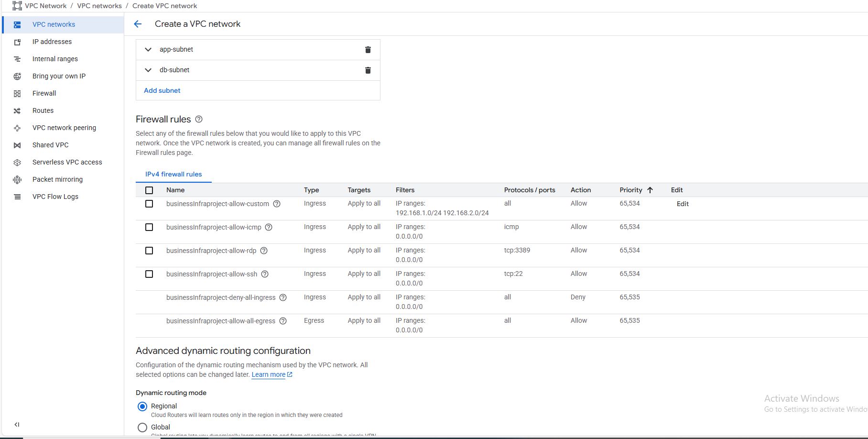Show help for businessInfraproject-allow-custom rule
The height and width of the screenshot is (439, 868).
tap(277, 204)
